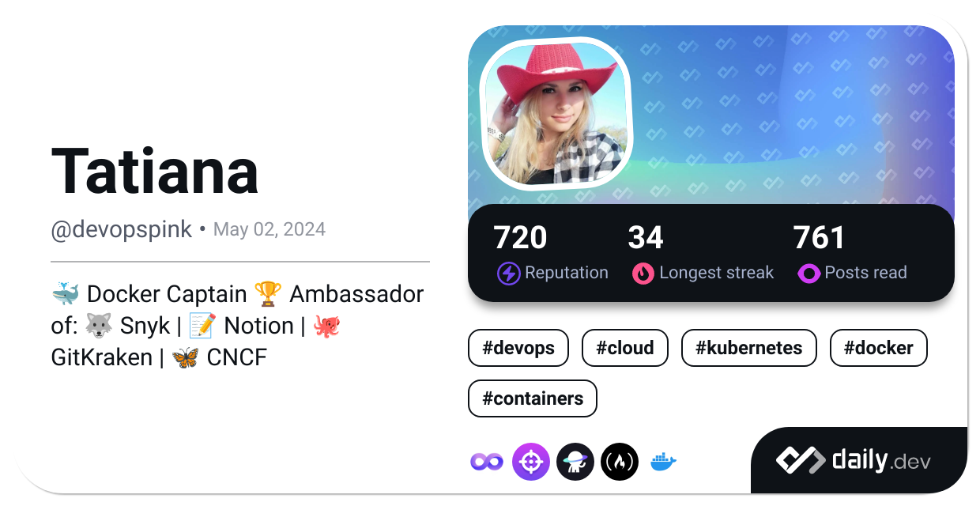This screenshot has height=506, width=980.
Task: Click the 720 reputation count
Action: [x=520, y=238]
